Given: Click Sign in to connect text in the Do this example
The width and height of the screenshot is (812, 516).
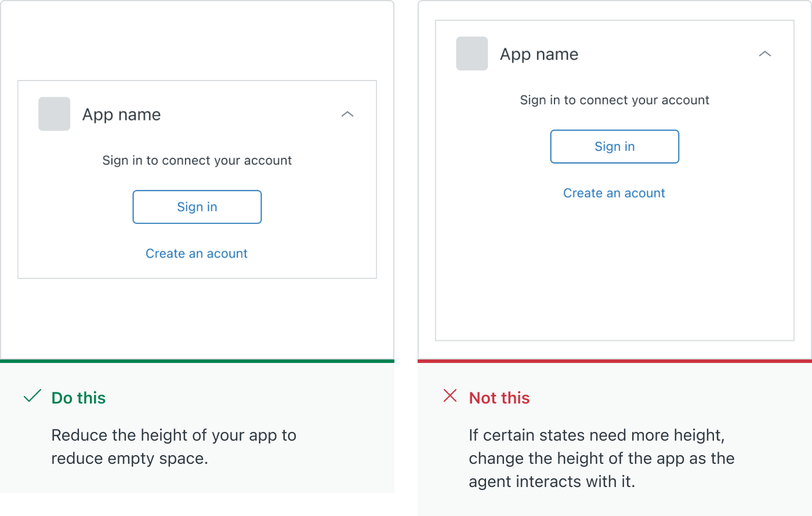Looking at the screenshot, I should 197,161.
